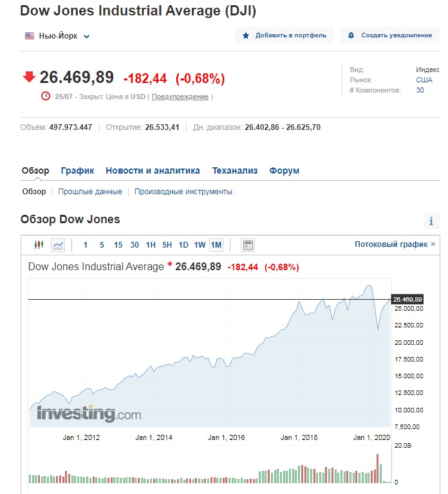Screen dimensions: 448x494
Task: Click the clock icon near closing date
Action: point(46,96)
